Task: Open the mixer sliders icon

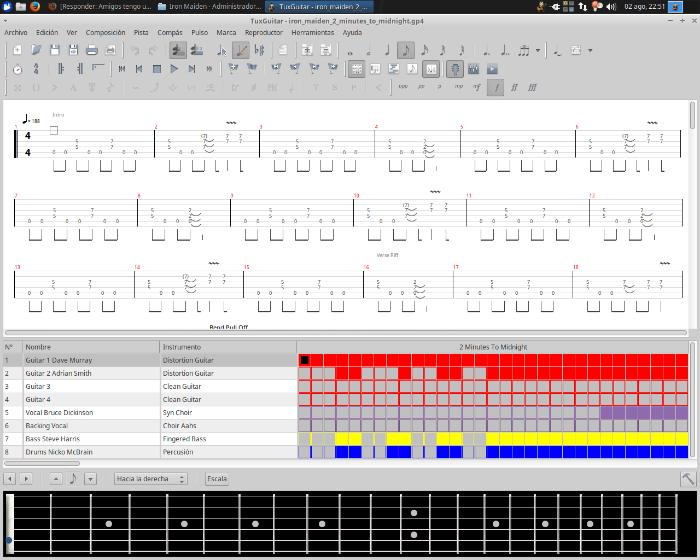Action: [473, 69]
